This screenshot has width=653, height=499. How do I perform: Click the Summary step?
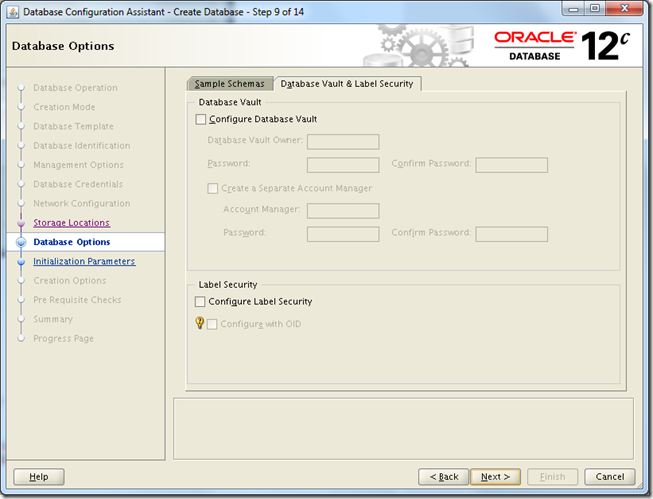tap(53, 319)
